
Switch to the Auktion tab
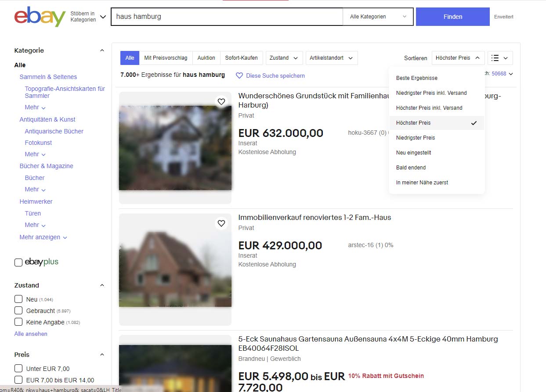206,58
